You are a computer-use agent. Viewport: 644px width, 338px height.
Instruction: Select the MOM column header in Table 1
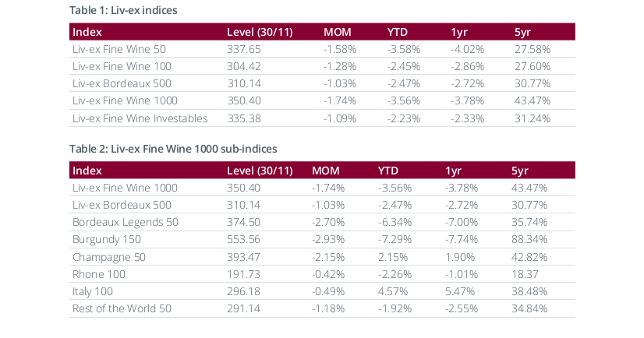[338, 32]
